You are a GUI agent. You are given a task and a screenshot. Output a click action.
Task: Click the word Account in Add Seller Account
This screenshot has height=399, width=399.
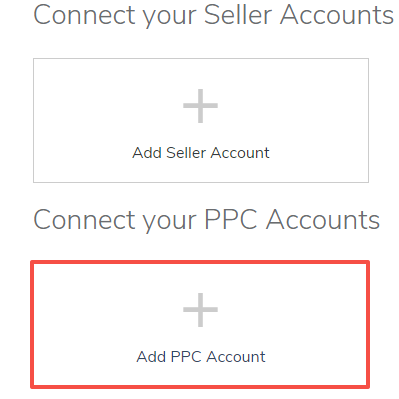(x=240, y=153)
